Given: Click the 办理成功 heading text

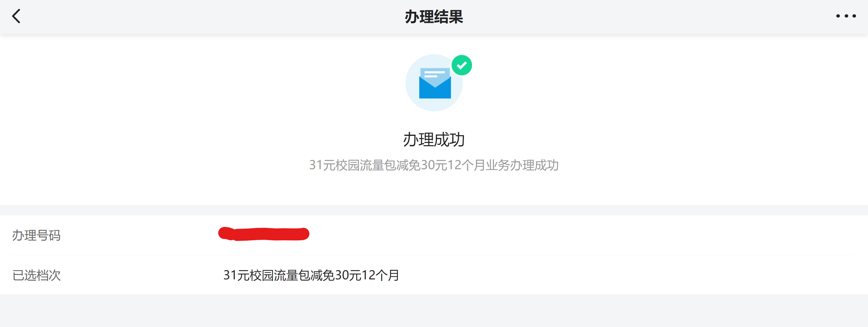Looking at the screenshot, I should (434, 140).
